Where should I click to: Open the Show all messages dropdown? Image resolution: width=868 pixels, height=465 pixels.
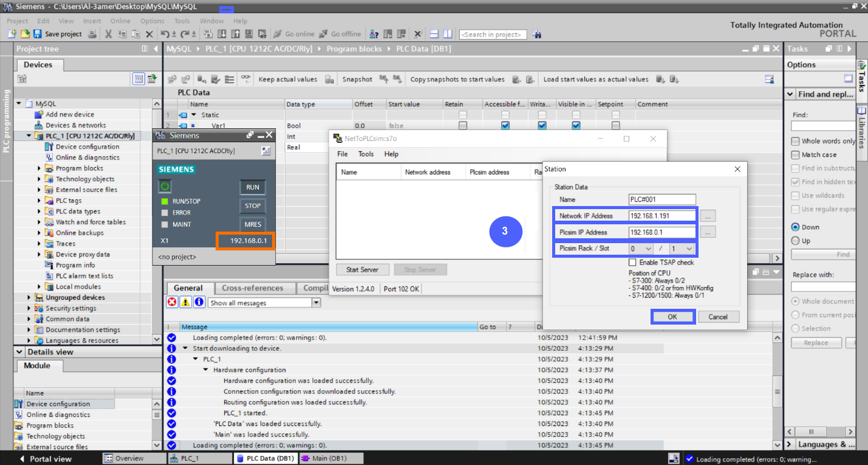315,302
